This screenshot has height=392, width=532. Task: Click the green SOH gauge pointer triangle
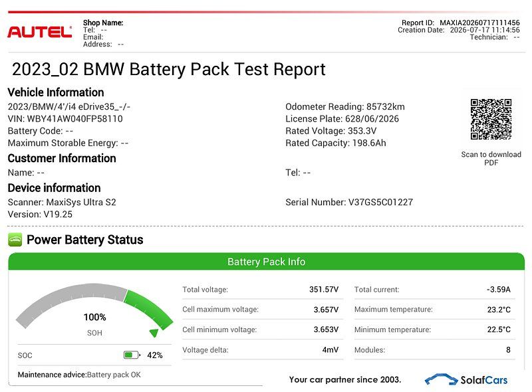pyautogui.click(x=154, y=333)
